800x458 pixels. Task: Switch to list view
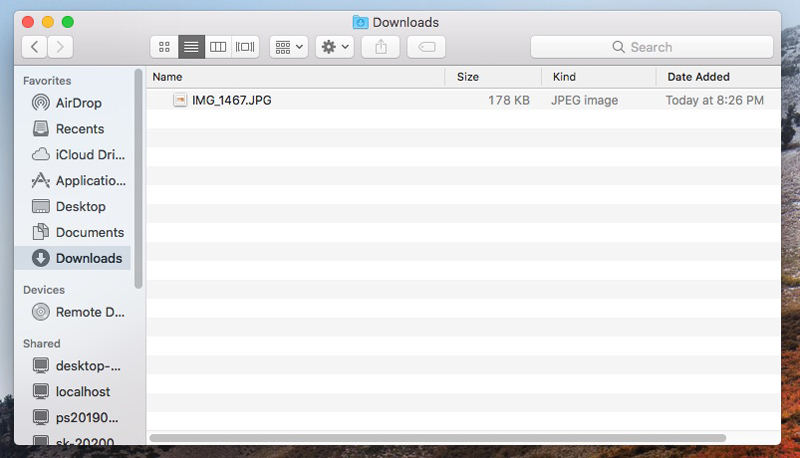pyautogui.click(x=191, y=47)
